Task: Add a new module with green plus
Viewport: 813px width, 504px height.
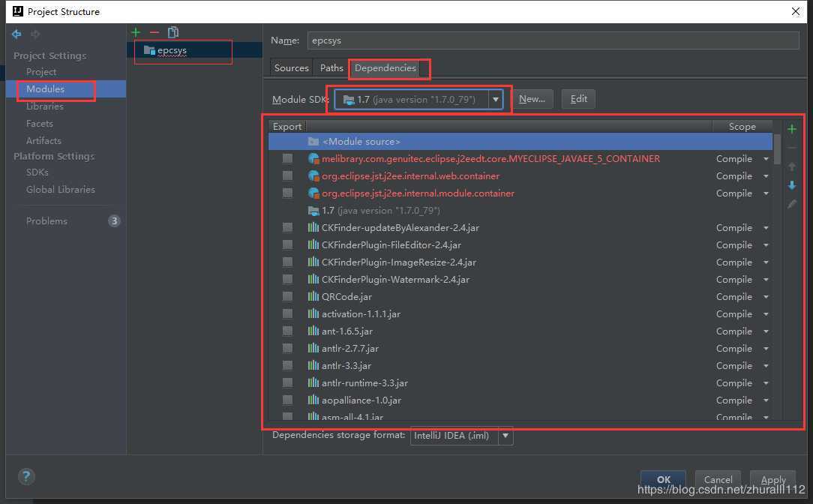Action: click(136, 32)
